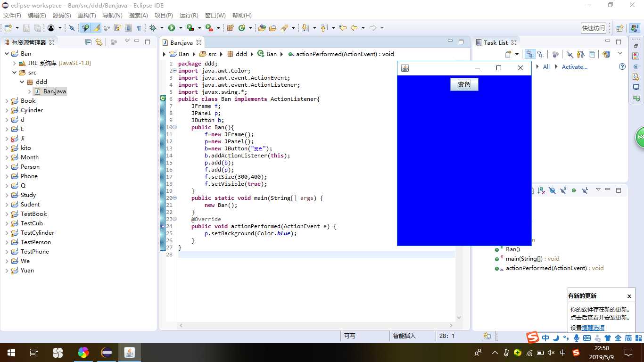Toggle Hide Static Members in Outline

[x=563, y=190]
